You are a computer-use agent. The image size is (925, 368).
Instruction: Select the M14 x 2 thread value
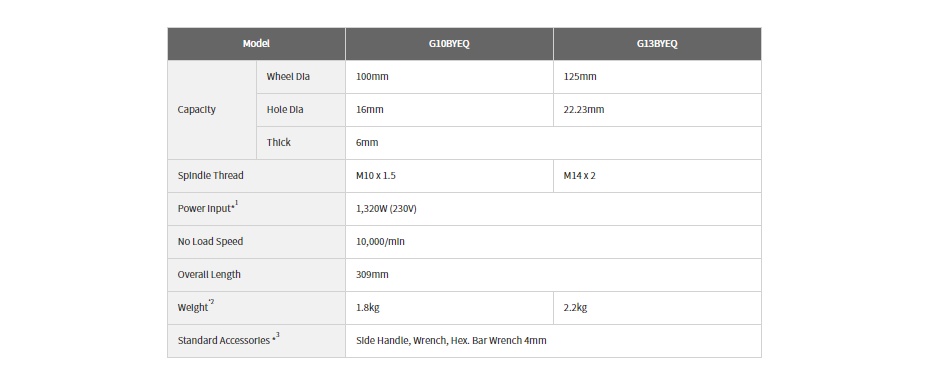click(579, 176)
